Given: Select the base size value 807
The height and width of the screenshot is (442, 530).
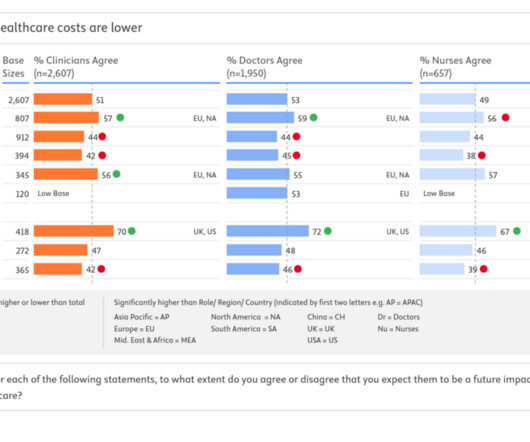Looking at the screenshot, I should pyautogui.click(x=22, y=119).
